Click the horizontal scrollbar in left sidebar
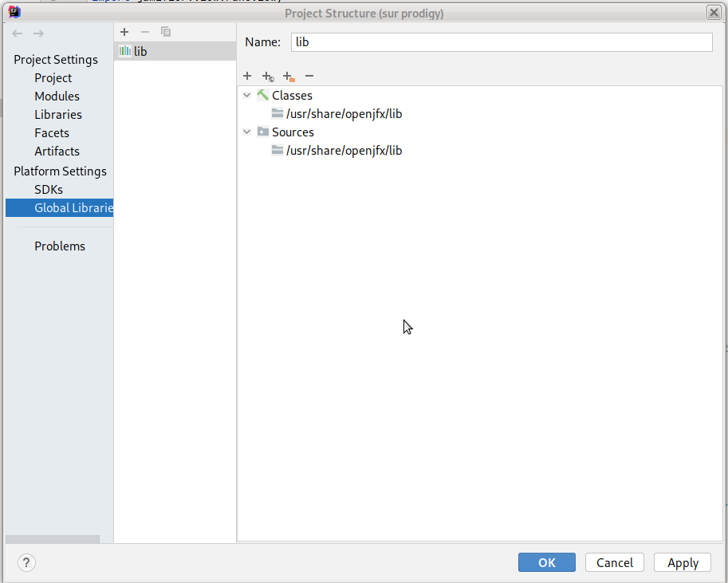The height and width of the screenshot is (583, 728). click(53, 538)
